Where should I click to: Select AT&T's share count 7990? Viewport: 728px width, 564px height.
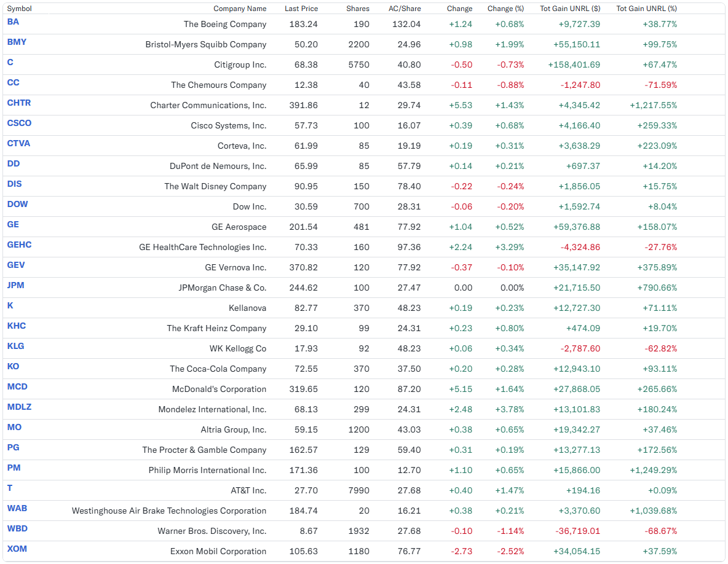click(359, 491)
